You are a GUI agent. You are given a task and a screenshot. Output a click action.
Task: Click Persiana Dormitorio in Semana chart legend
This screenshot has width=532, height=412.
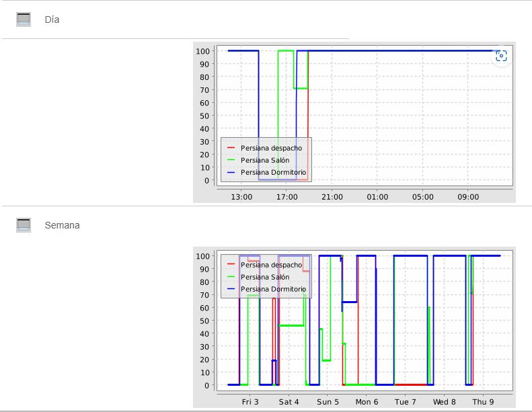click(273, 289)
